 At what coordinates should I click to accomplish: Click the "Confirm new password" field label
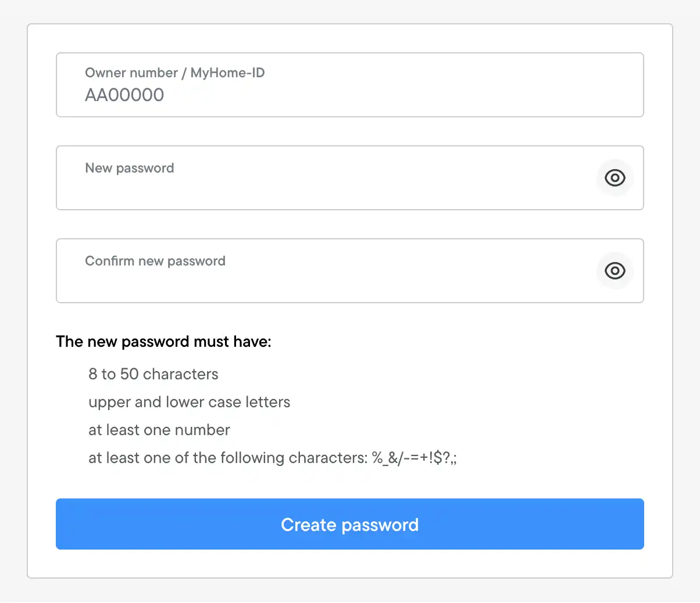(x=155, y=261)
